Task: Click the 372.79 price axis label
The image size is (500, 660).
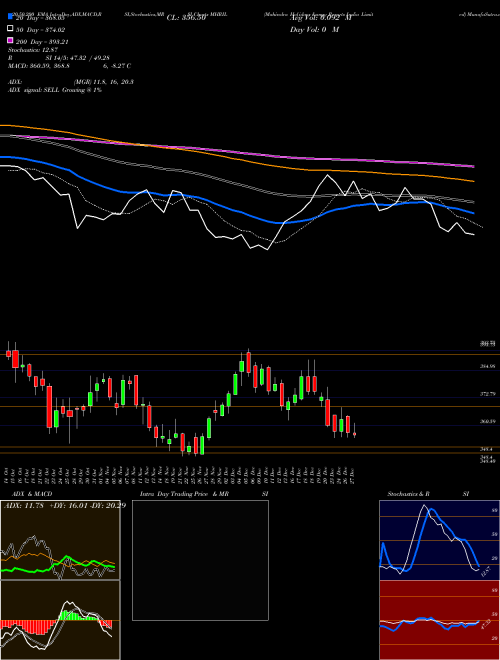Action: tap(489, 394)
